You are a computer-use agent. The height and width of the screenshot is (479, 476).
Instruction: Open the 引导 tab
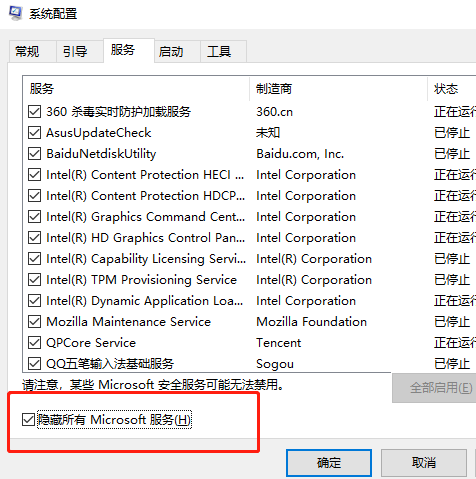[x=79, y=52]
